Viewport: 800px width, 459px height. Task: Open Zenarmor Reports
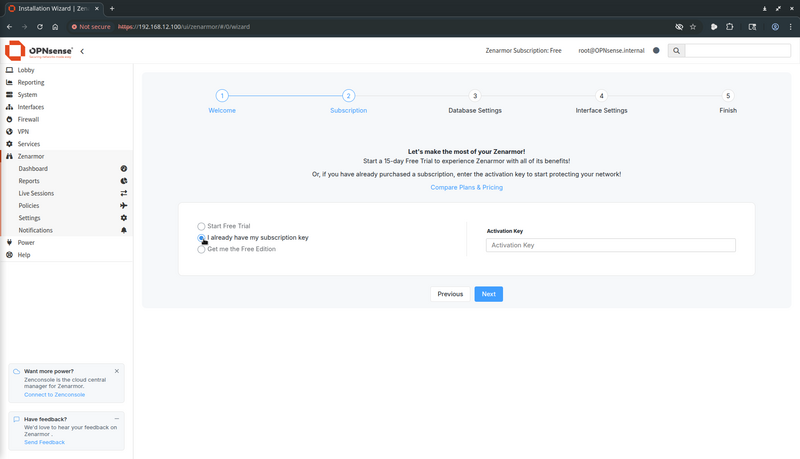[x=29, y=181]
